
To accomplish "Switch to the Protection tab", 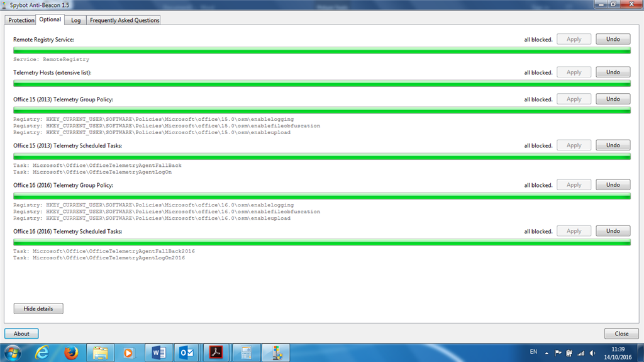I will click(x=21, y=20).
